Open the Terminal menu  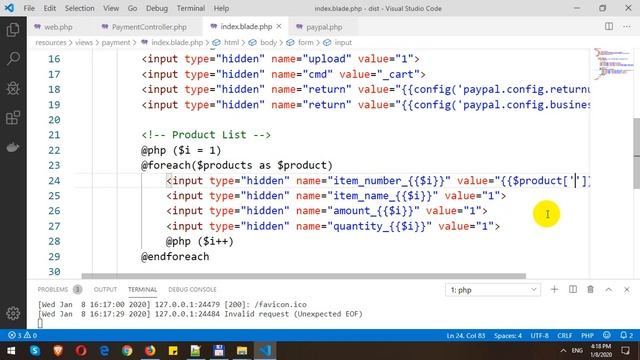point(191,8)
